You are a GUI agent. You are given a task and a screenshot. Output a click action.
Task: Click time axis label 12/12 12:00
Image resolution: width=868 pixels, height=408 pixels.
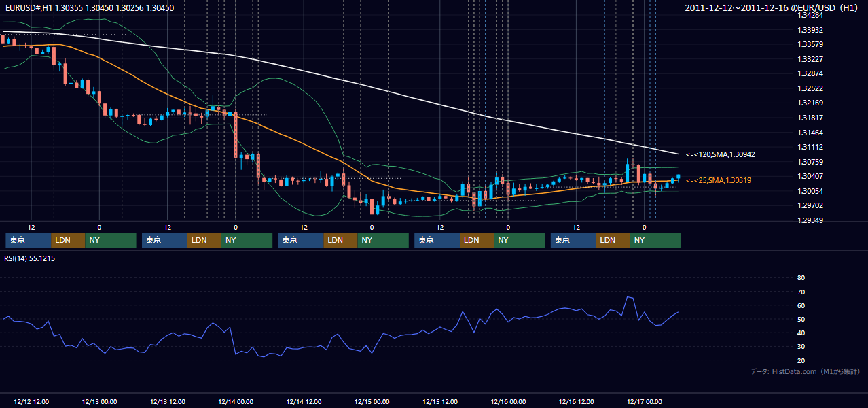click(31, 401)
